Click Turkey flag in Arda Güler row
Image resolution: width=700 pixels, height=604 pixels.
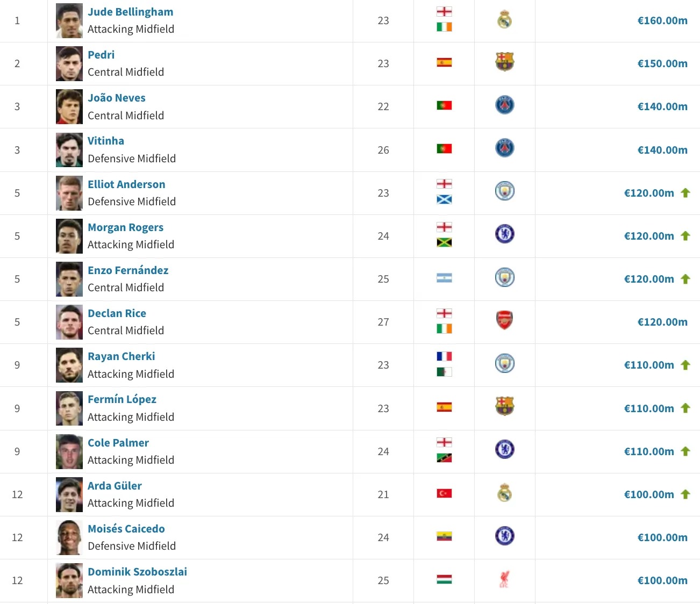444,493
